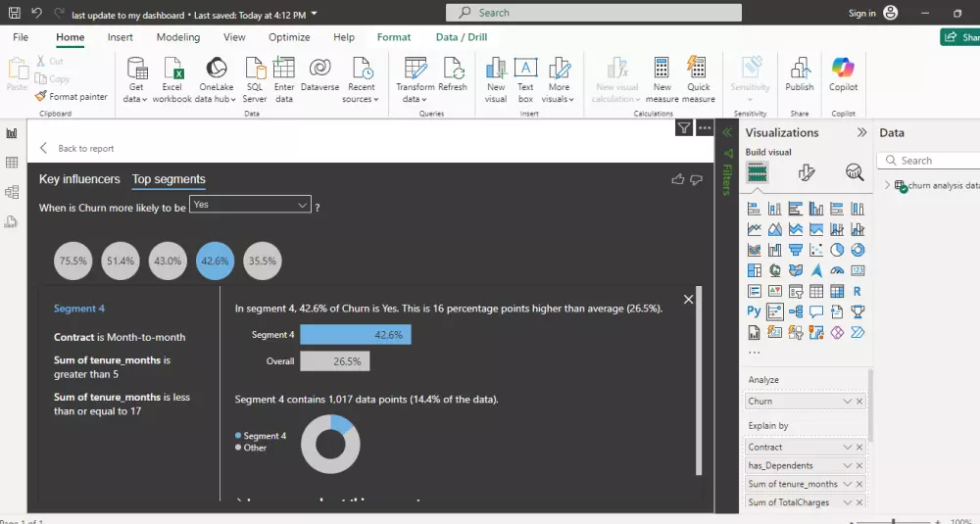
Task: Open the Get data dropdown
Action: click(x=135, y=80)
